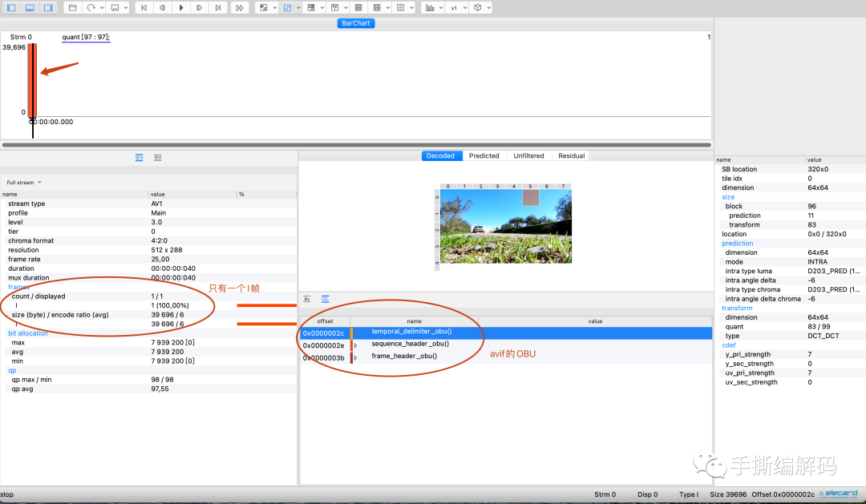Expand the frame_header_obu() tree node

[x=356, y=357]
